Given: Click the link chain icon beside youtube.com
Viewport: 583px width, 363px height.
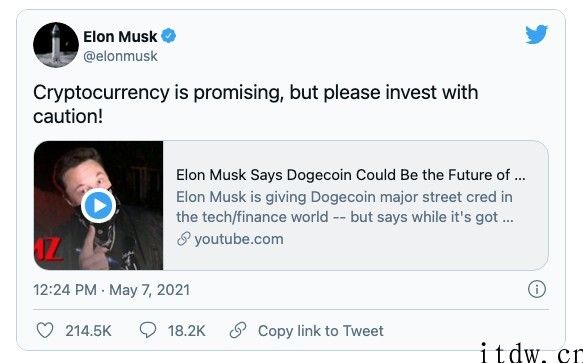Looking at the screenshot, I should (184, 239).
